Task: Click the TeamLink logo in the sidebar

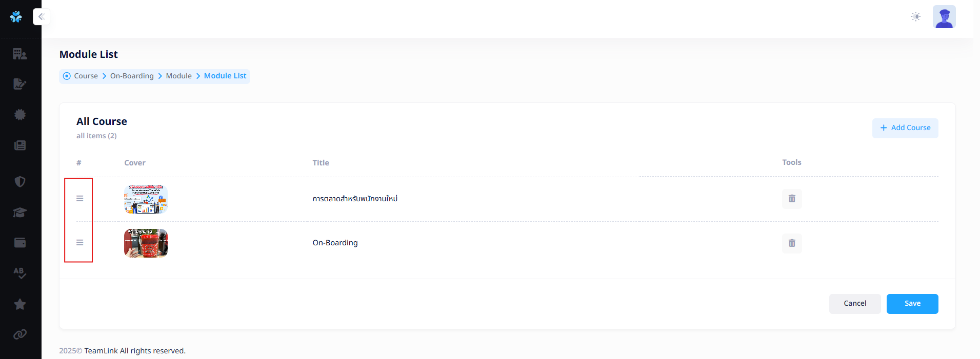Action: point(16,17)
